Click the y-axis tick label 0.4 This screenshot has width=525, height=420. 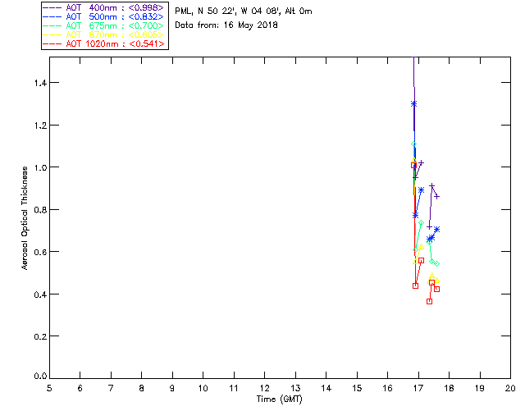pos(40,294)
